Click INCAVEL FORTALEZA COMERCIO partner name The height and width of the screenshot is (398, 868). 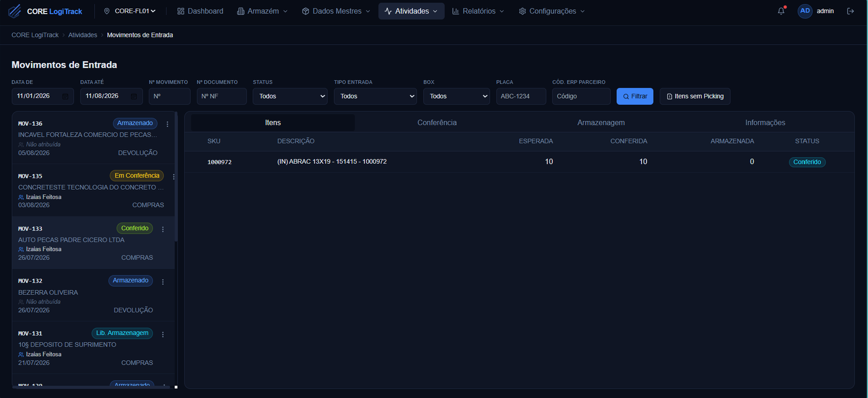click(x=88, y=134)
